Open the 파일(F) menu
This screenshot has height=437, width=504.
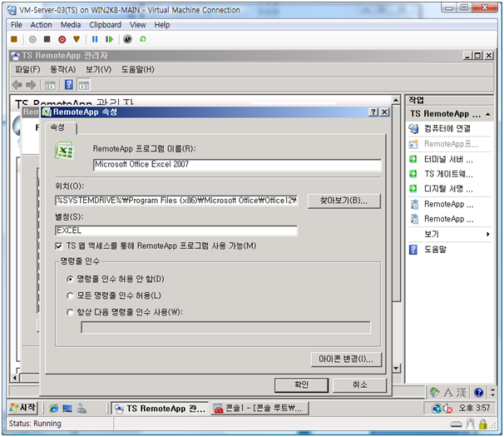(27, 70)
